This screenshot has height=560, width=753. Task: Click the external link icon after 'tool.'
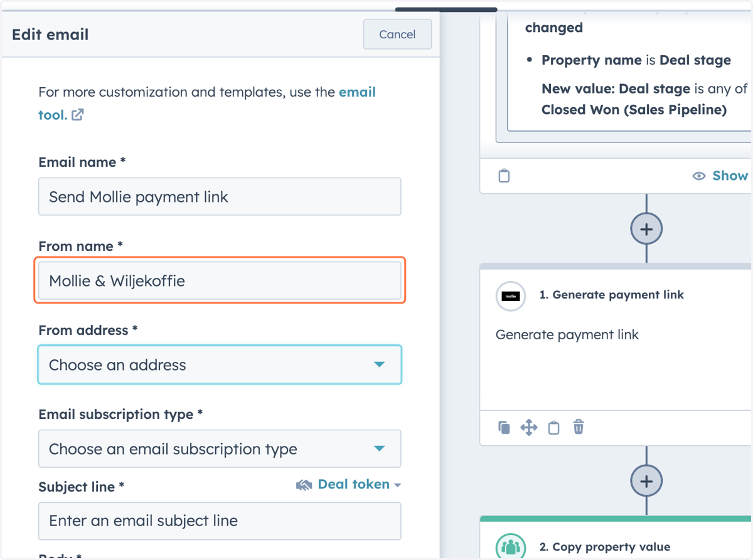click(77, 115)
